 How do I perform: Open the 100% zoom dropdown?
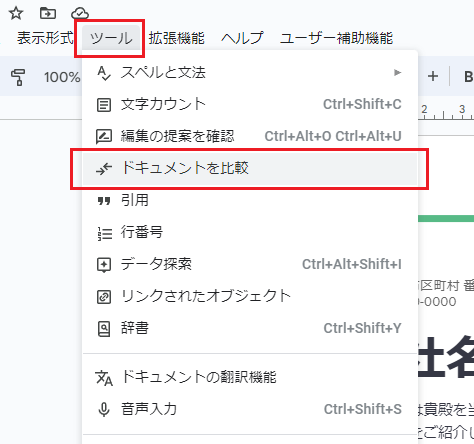pos(62,77)
